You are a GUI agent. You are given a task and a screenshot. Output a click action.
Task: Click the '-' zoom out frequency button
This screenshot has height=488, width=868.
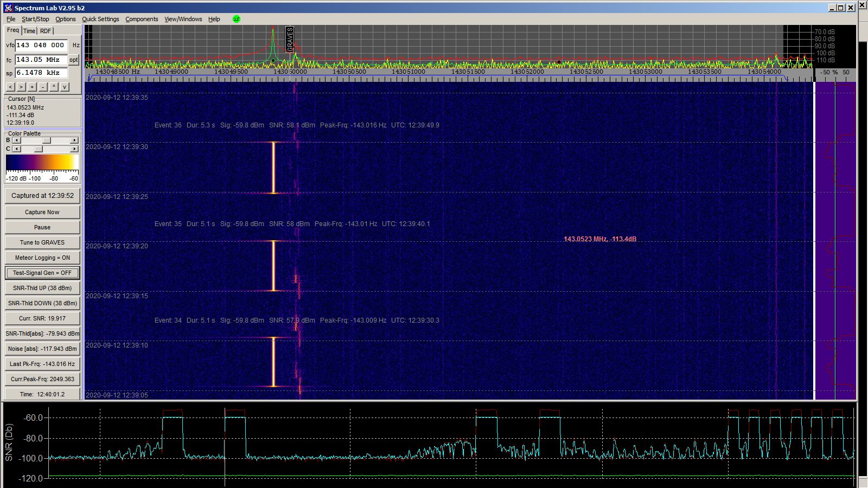[43, 87]
